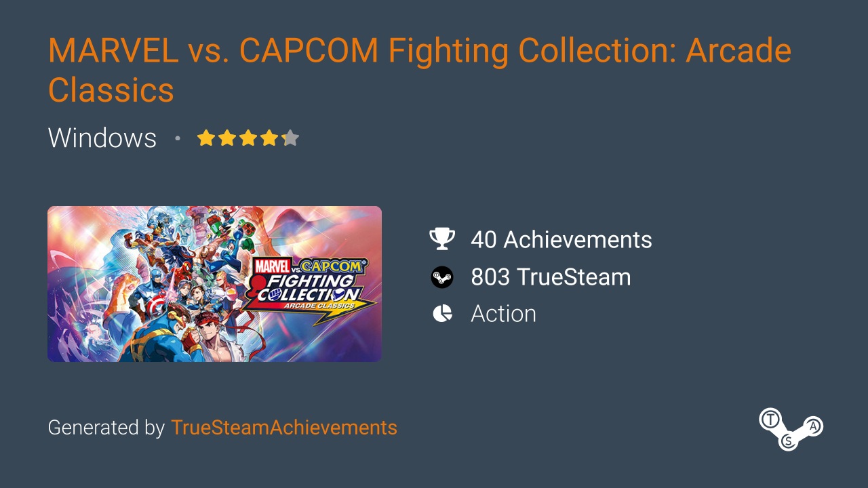
Task: Click the 'T' circle in TSA logo
Action: click(770, 419)
